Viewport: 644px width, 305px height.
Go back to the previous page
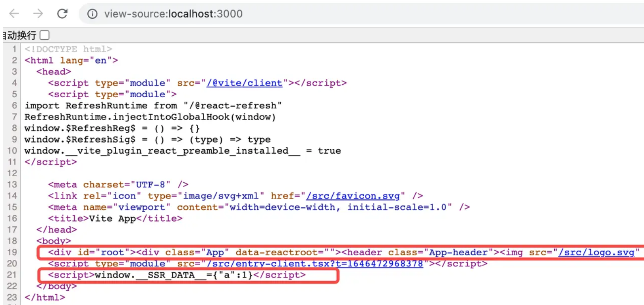[14, 14]
